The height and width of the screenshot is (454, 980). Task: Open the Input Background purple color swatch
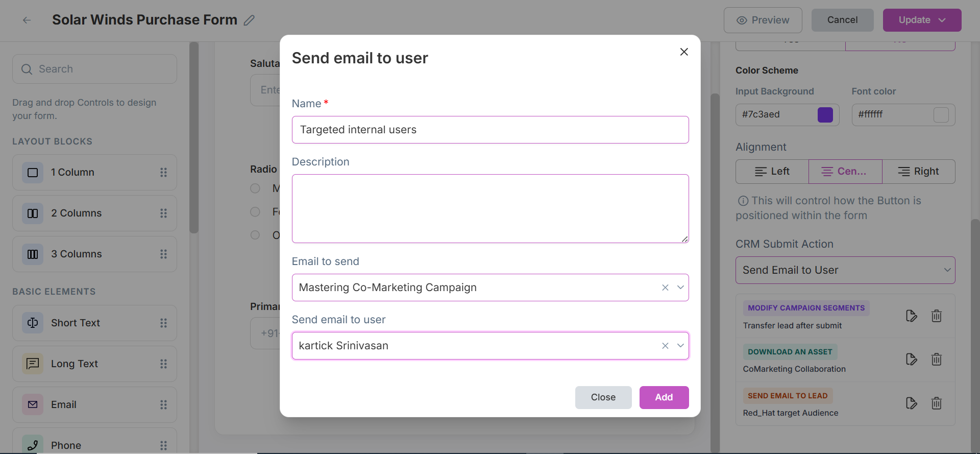click(825, 115)
